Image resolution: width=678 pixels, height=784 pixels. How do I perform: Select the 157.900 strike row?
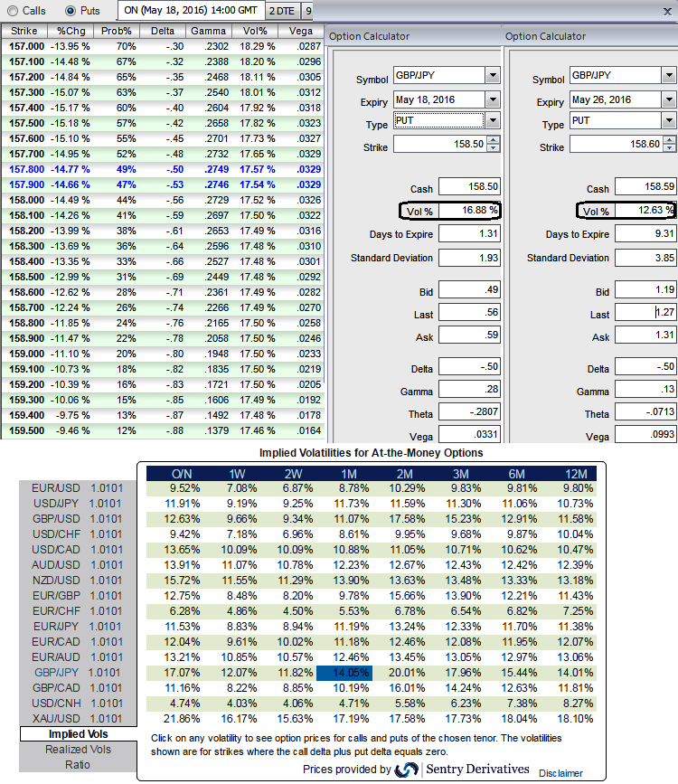(x=163, y=185)
